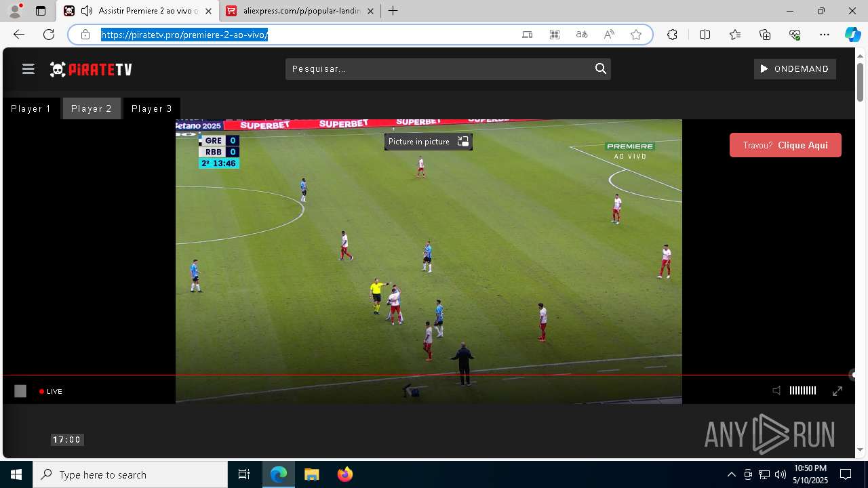Viewport: 868px width, 488px height.
Task: Switch to the aliexpress.com tab
Action: tap(302, 11)
